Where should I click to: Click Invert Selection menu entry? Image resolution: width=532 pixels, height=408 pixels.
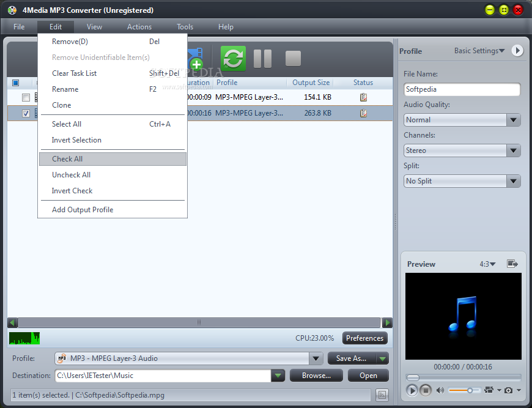pyautogui.click(x=113, y=140)
